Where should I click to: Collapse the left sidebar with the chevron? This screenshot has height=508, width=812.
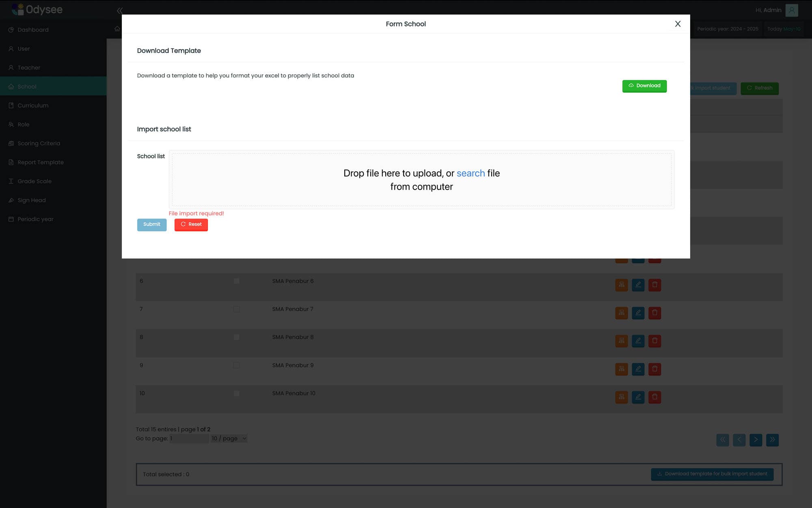pos(120,10)
